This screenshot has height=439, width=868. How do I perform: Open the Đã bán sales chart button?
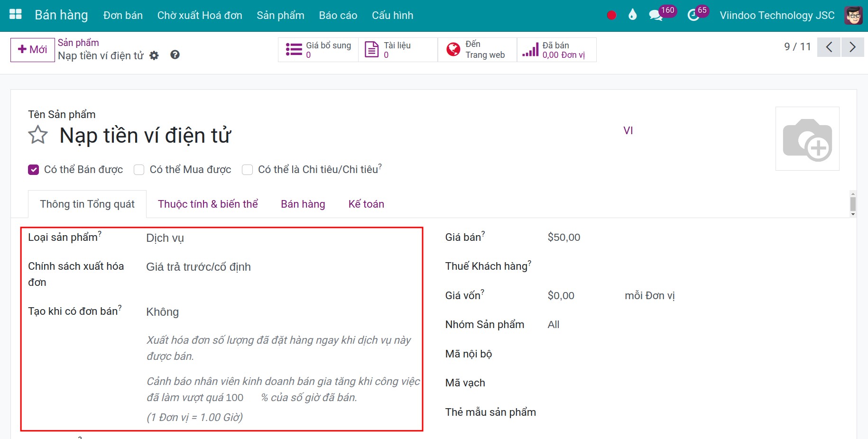(556, 49)
